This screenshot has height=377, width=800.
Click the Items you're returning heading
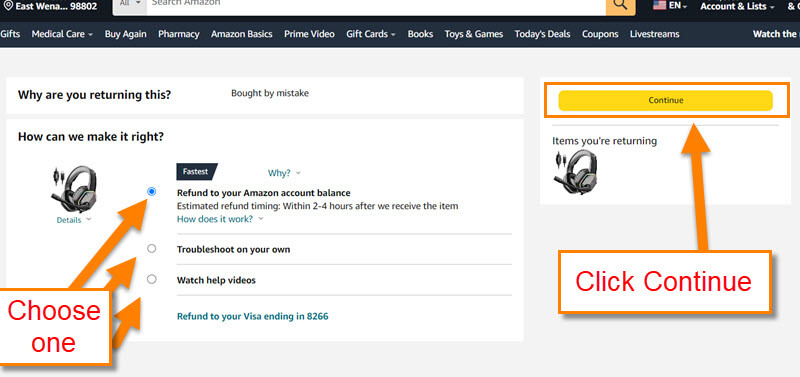605,141
